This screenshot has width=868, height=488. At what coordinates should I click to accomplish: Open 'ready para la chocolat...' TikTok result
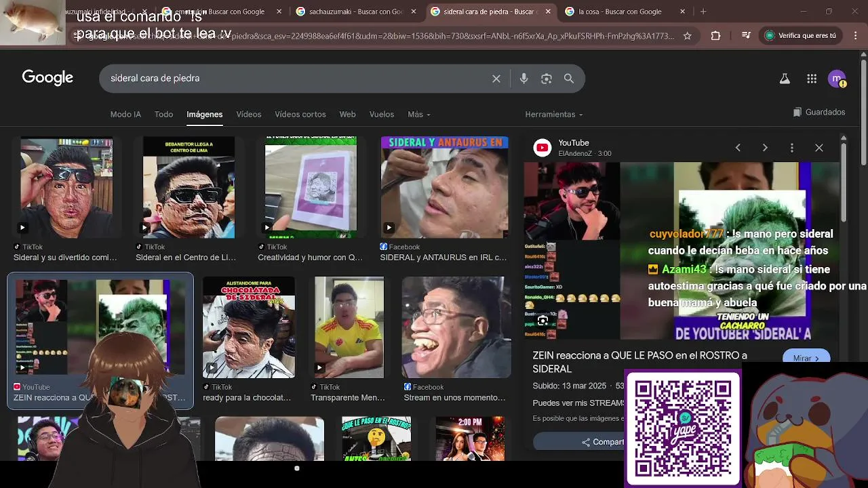click(x=247, y=398)
